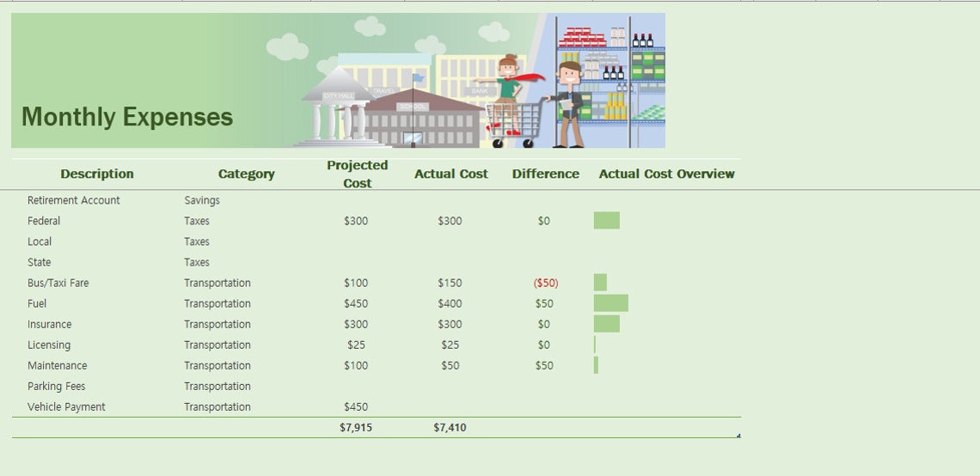Select the Taxes cell in State row
Screen dimensions: 980x476
coord(197,262)
